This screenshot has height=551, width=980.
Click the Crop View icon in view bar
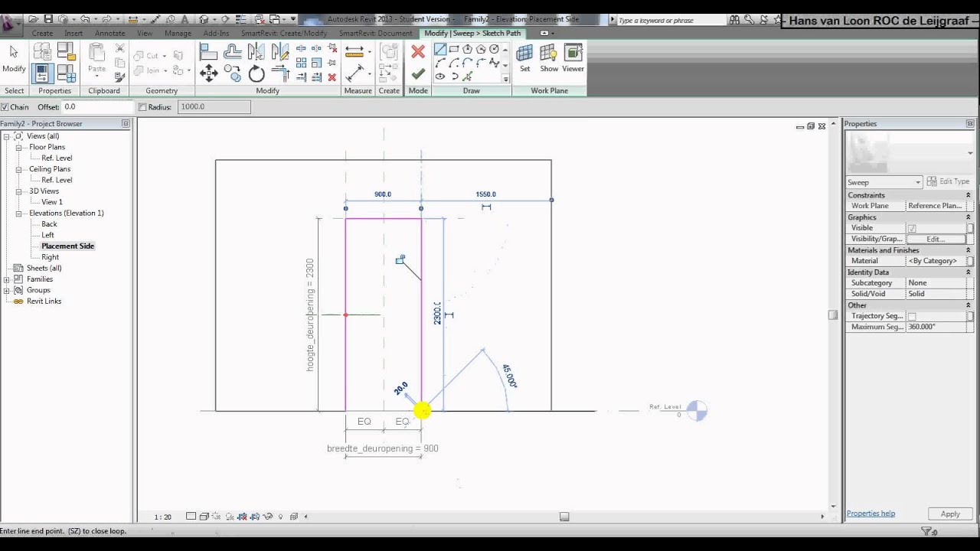242,517
